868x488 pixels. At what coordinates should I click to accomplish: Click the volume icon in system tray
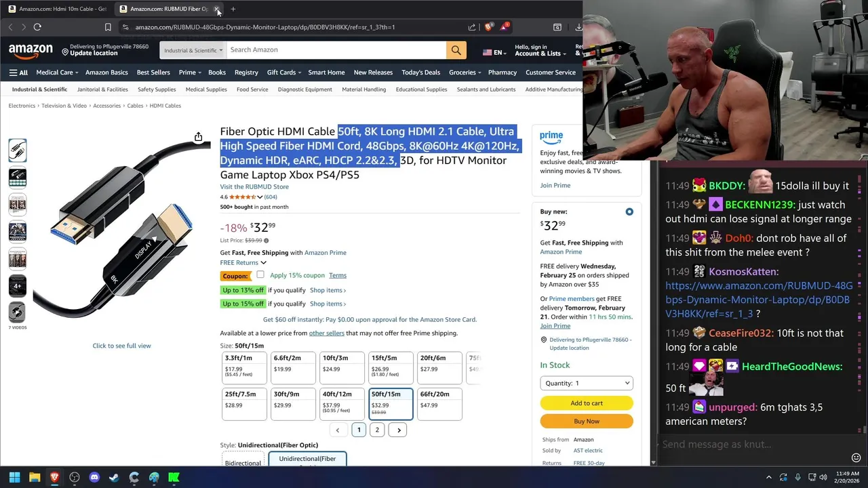coord(823,477)
